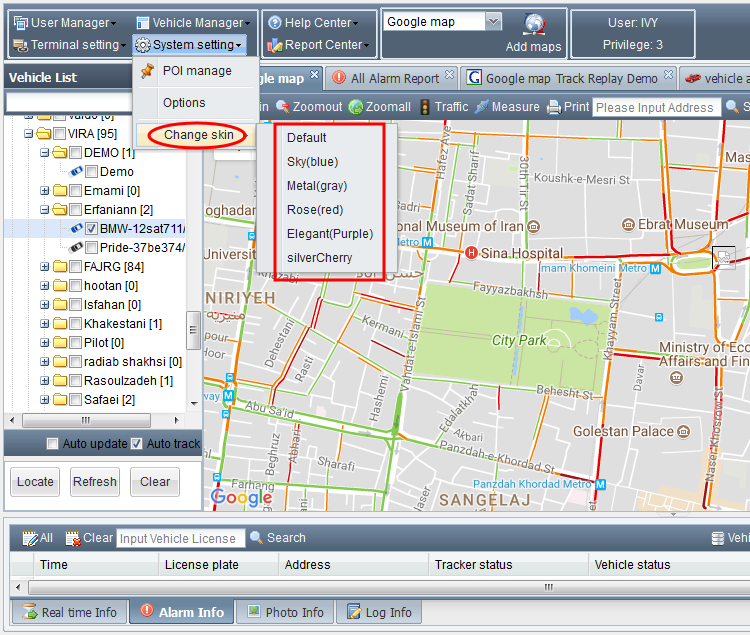This screenshot has width=750, height=635.
Task: Click the Add maps globe icon
Action: pyautogui.click(x=534, y=25)
